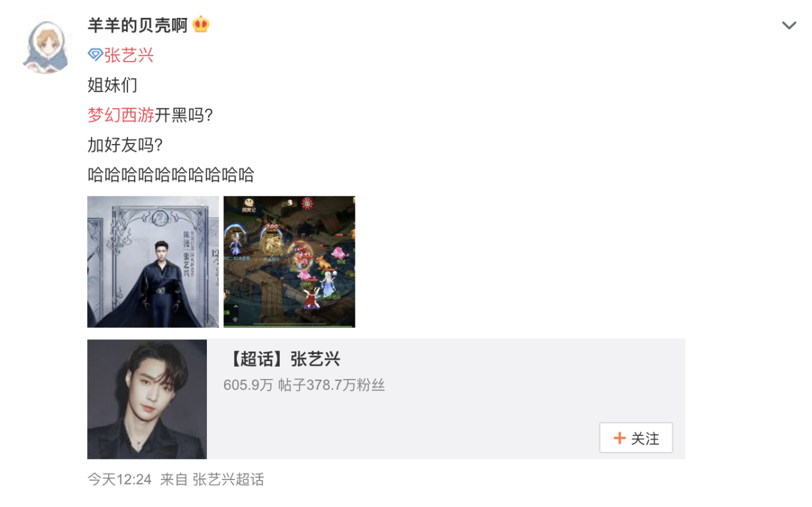Open username 羊羊的贝壳啊 profile
The width and height of the screenshot is (812, 507).
point(138,25)
